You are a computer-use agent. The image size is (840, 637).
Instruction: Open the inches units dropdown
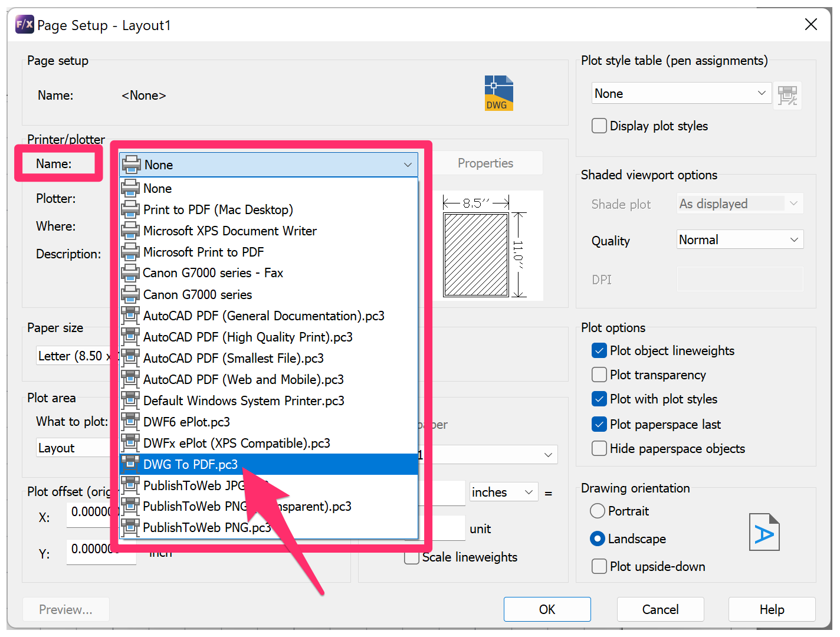504,492
